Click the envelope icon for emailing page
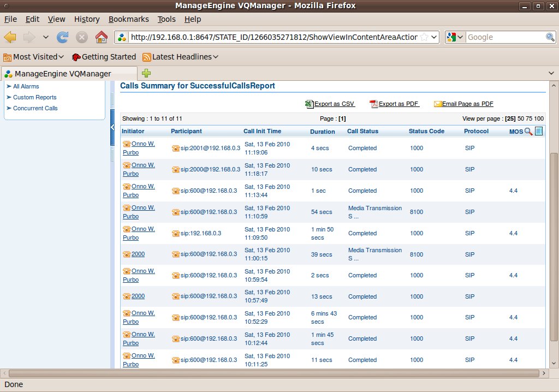This screenshot has height=392, width=559. click(x=438, y=104)
